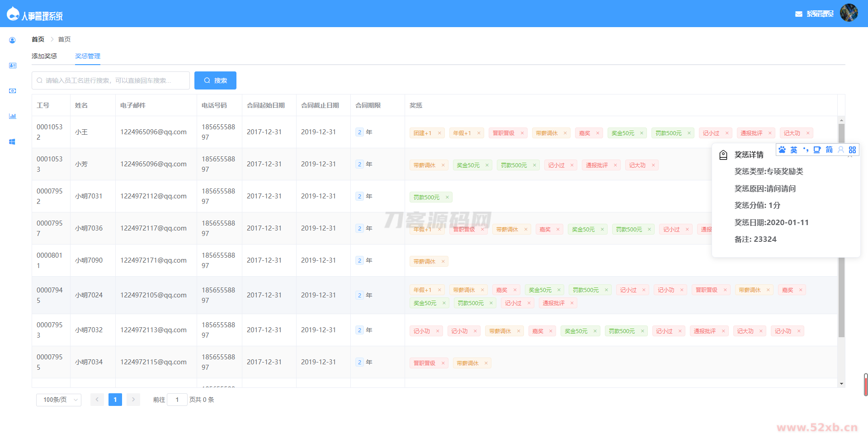
Task: Go to the next page arrow
Action: tap(133, 400)
